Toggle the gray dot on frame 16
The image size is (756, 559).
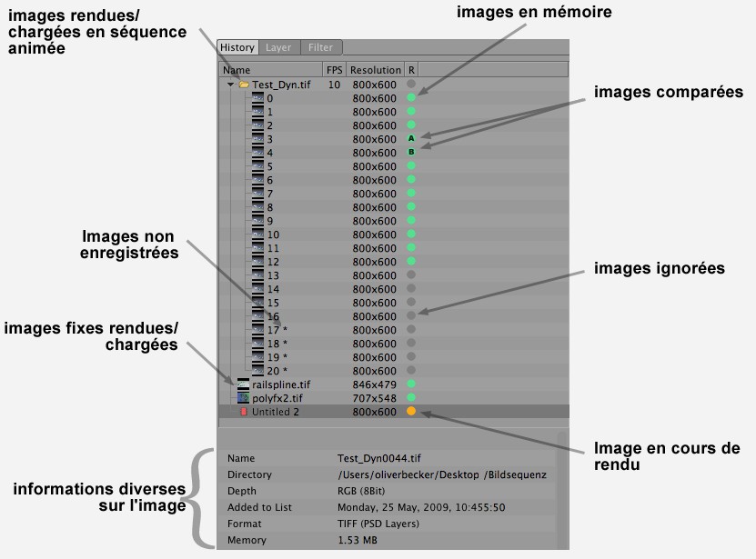click(x=411, y=315)
